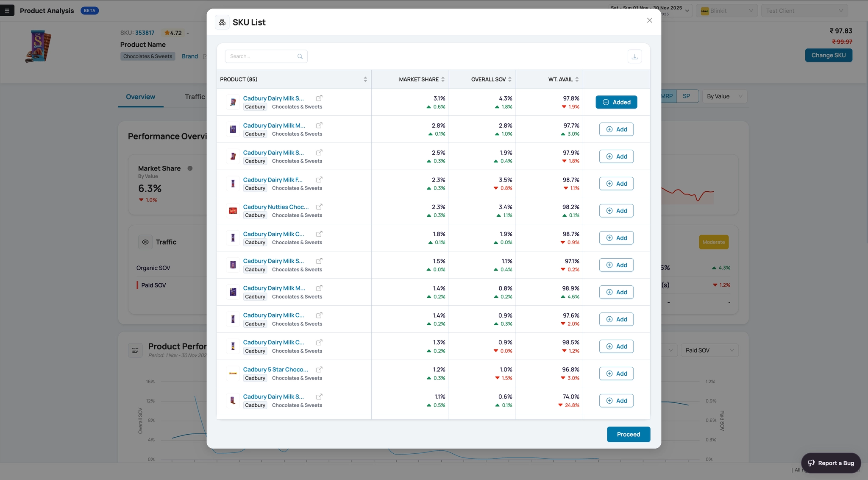Screen dimensions: 868x480
Task: Click the Product Performance chart icon
Action: click(x=135, y=350)
